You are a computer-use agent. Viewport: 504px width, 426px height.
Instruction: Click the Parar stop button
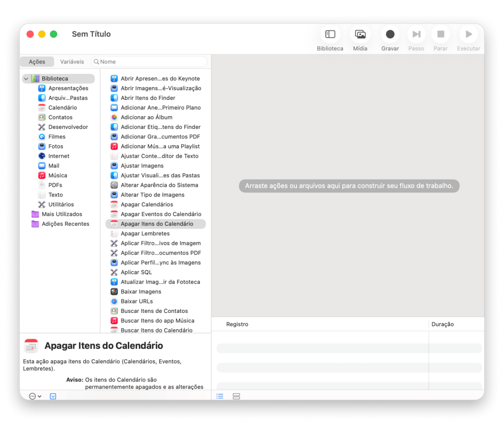(x=440, y=34)
